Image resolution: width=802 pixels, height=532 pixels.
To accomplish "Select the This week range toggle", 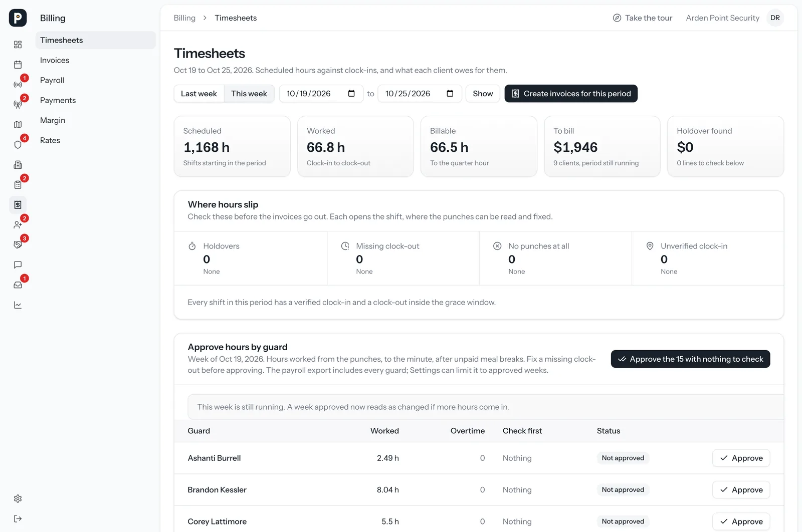I will (x=249, y=94).
